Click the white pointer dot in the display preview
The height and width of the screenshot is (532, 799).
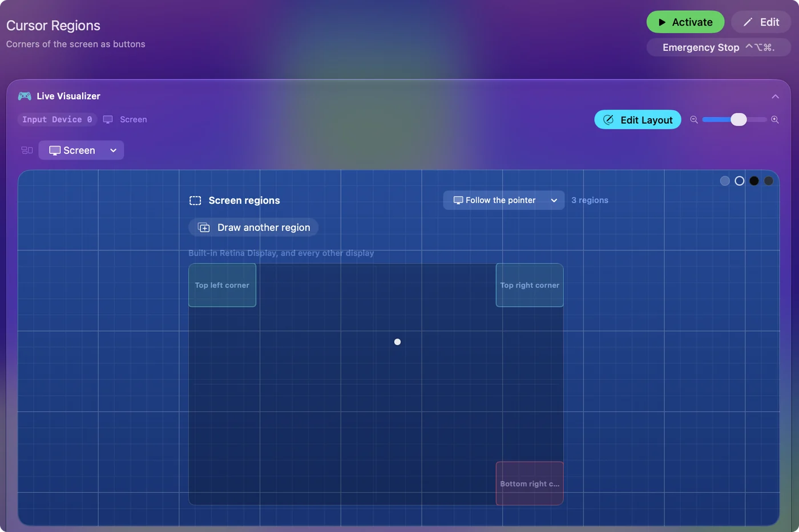point(398,342)
